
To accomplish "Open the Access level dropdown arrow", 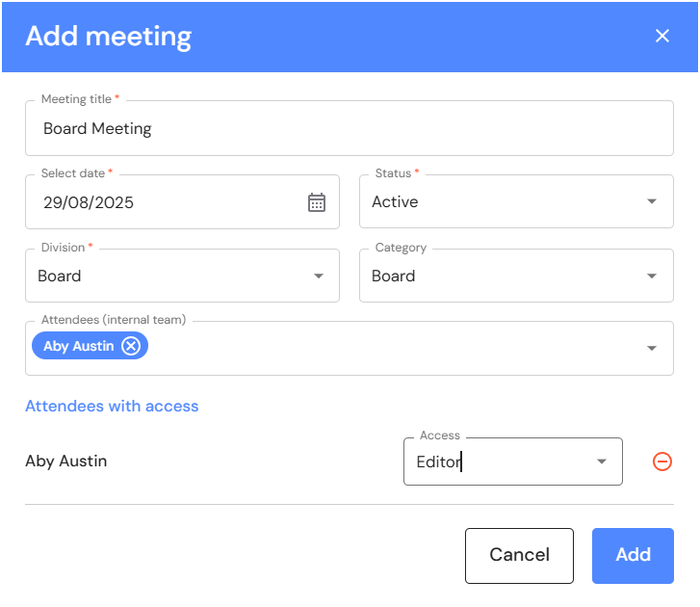I will (x=602, y=462).
